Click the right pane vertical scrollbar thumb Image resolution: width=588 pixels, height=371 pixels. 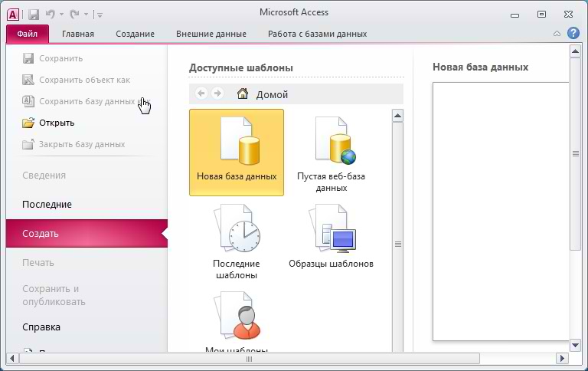point(575,153)
